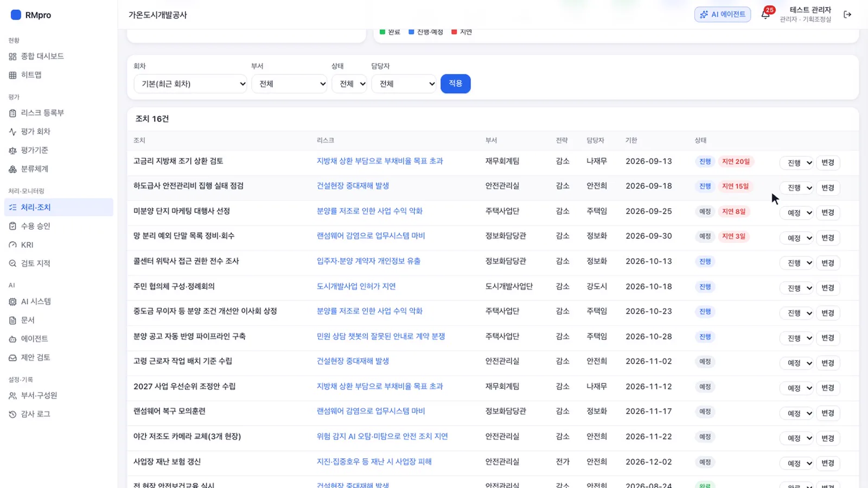868x488 pixels.
Task: Click the date 2026-10-28
Action: click(x=648, y=336)
